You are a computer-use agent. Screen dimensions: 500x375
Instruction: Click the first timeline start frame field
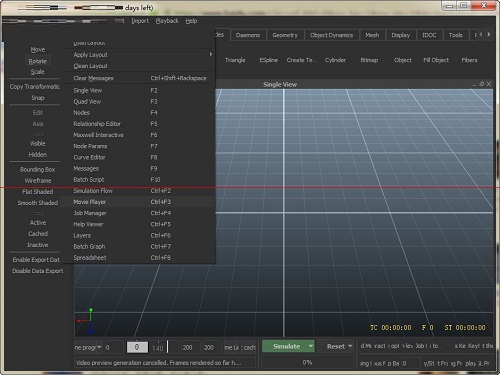[114, 347]
